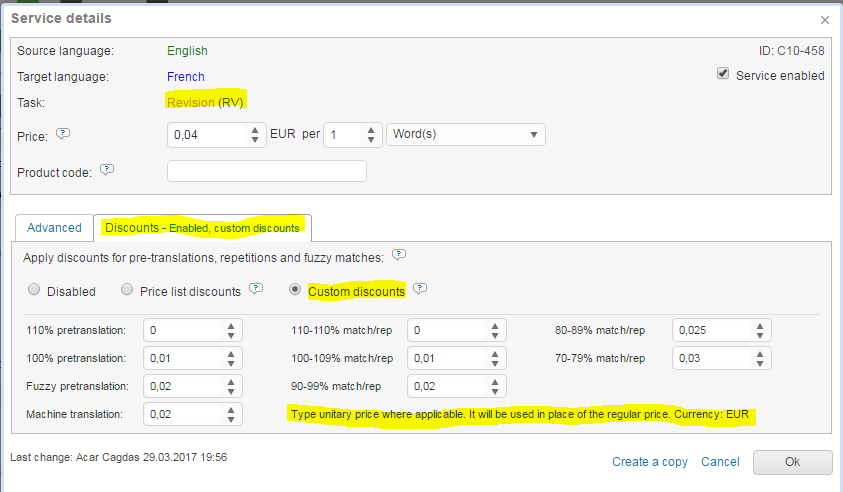Select the Disabled discounts radio button
The height and width of the screenshot is (492, 843).
click(35, 291)
